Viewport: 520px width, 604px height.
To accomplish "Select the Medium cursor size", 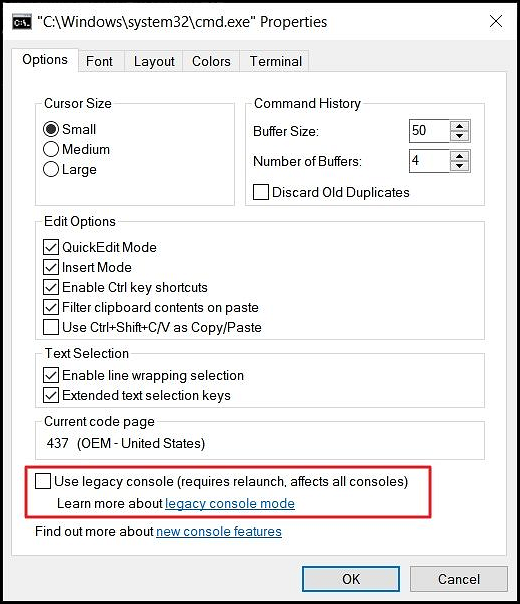I will coord(51,149).
